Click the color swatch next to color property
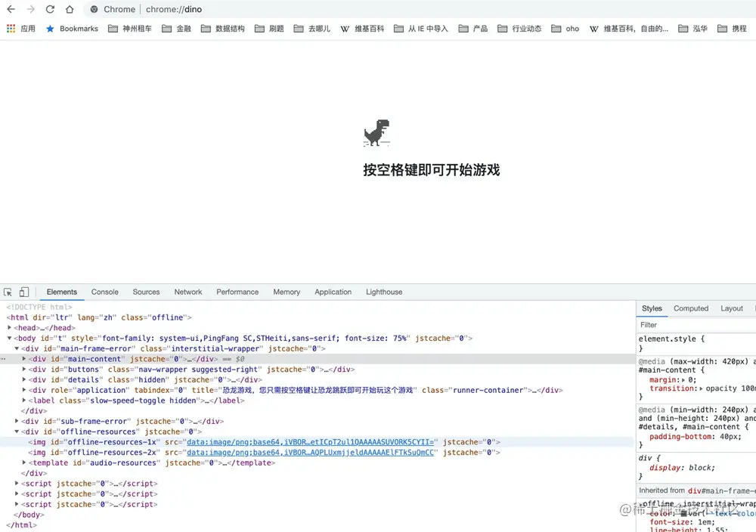Image resolution: width=756 pixels, height=532 pixels. point(683,514)
